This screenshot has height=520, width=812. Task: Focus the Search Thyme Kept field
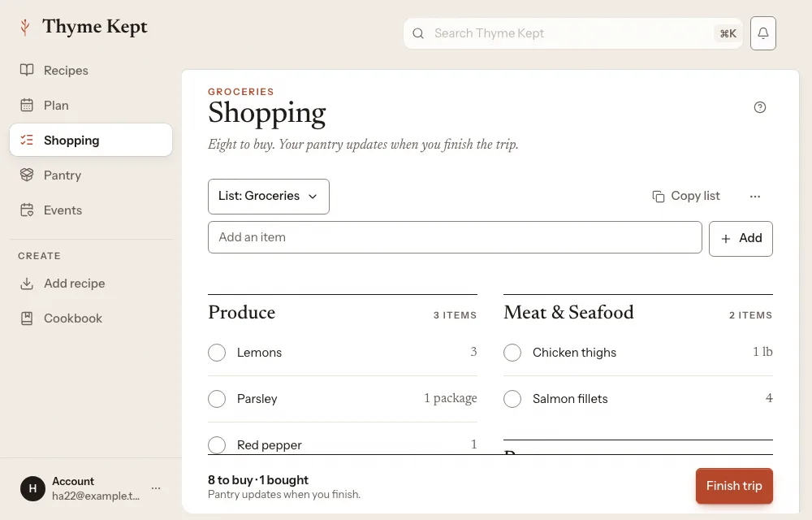572,33
